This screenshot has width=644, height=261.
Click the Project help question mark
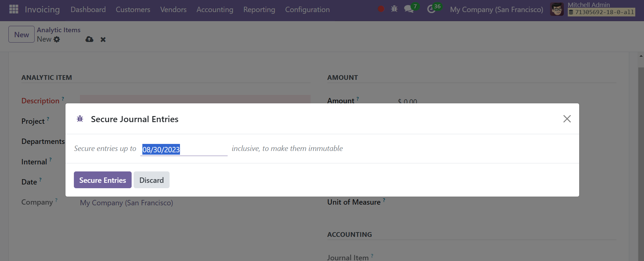48,119
